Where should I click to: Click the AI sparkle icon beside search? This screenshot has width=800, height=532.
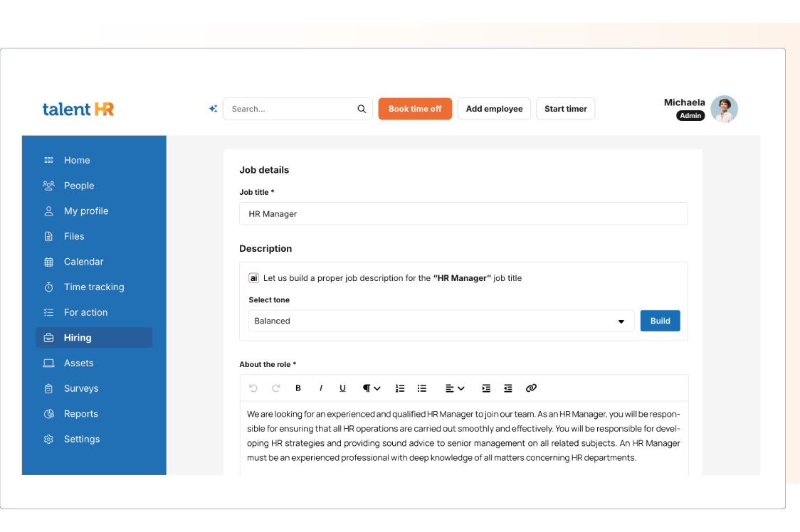click(x=213, y=109)
